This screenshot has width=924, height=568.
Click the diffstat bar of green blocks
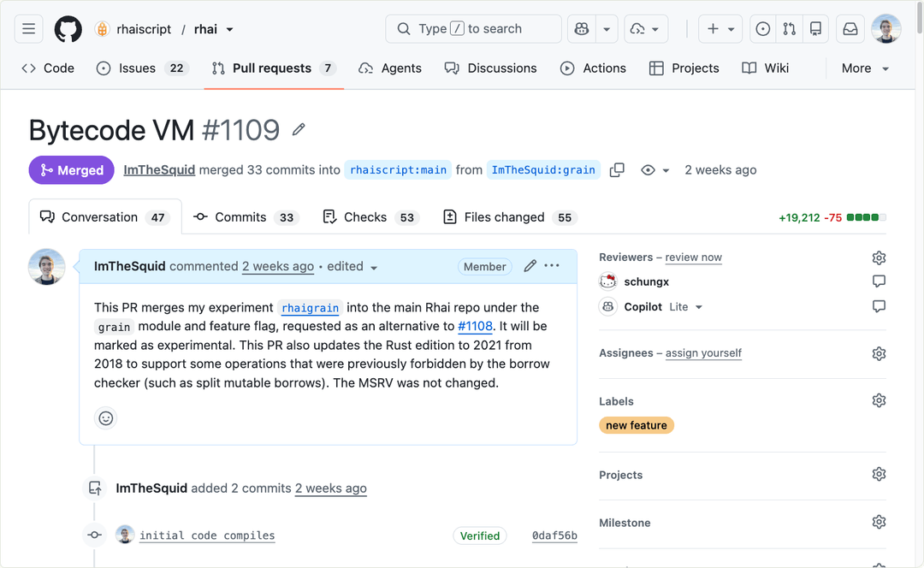(x=866, y=217)
